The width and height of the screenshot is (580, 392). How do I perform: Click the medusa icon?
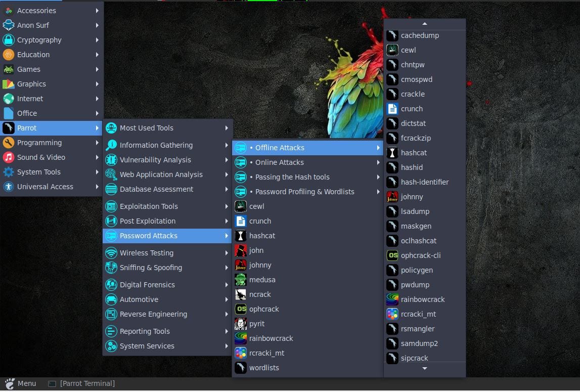click(x=240, y=280)
